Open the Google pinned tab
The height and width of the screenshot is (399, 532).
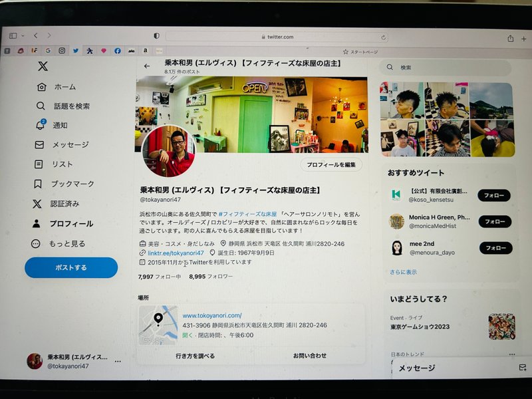coord(48,51)
